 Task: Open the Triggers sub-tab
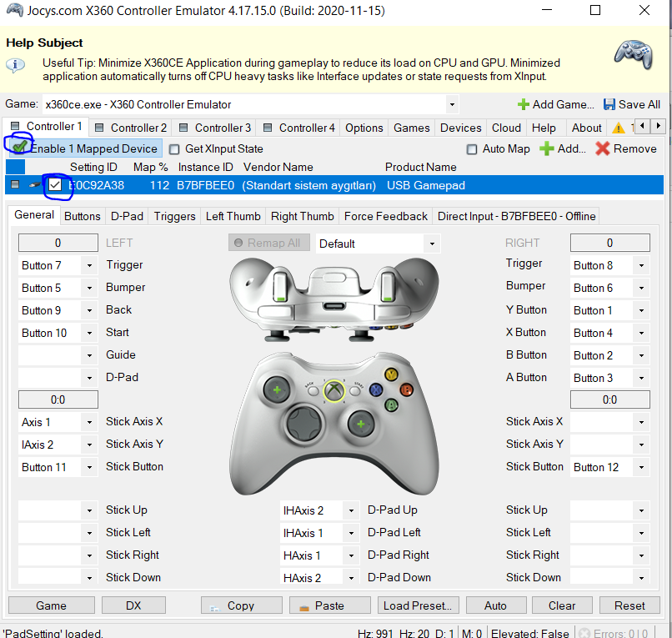174,216
